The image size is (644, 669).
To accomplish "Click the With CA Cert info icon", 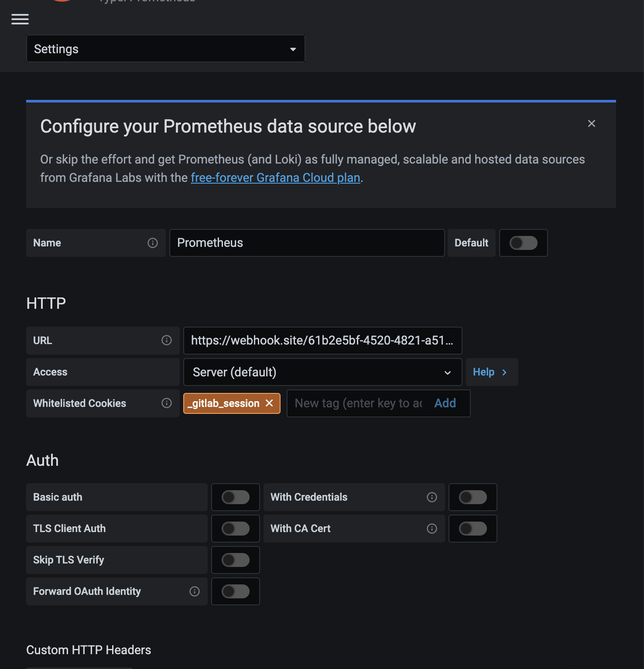I will [432, 529].
